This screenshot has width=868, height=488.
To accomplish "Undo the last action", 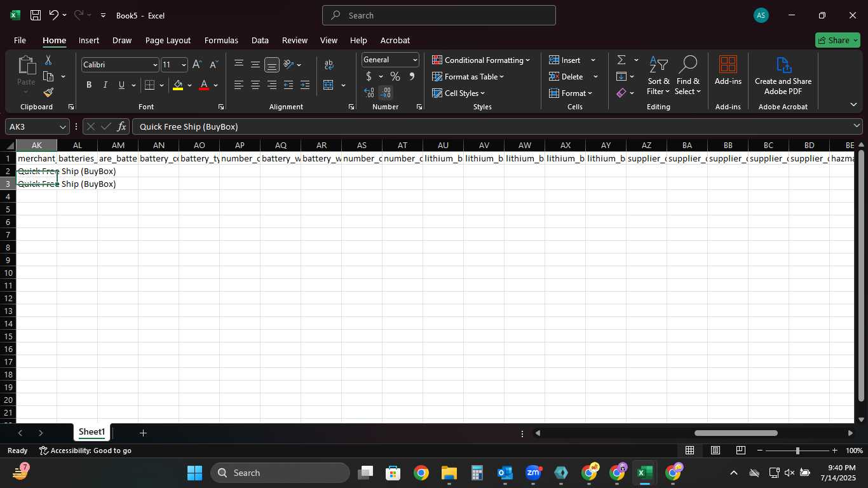I will pos(54,15).
